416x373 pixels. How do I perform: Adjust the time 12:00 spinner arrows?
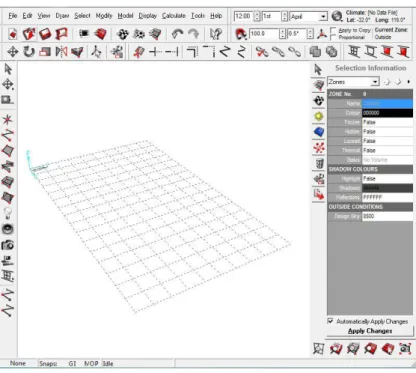coord(257,16)
